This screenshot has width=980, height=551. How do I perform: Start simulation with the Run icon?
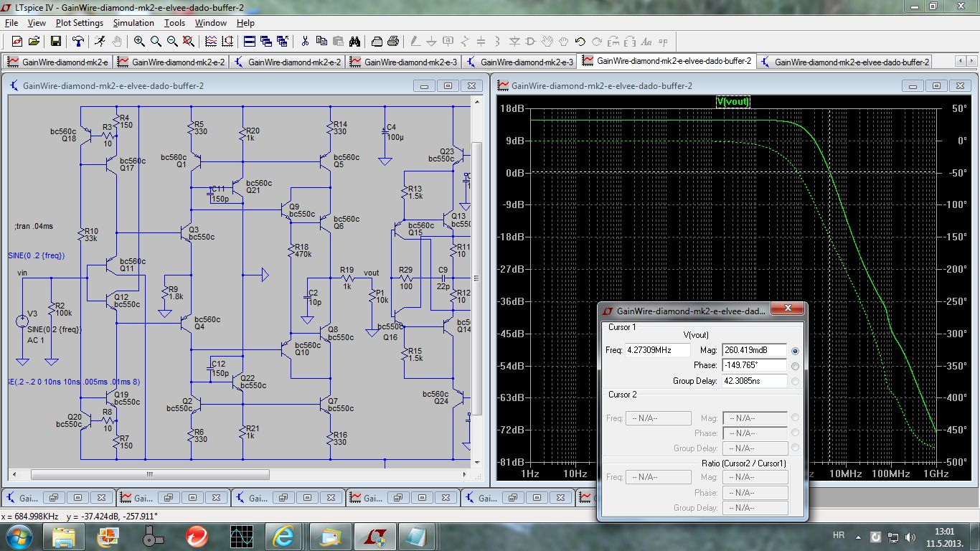click(100, 42)
